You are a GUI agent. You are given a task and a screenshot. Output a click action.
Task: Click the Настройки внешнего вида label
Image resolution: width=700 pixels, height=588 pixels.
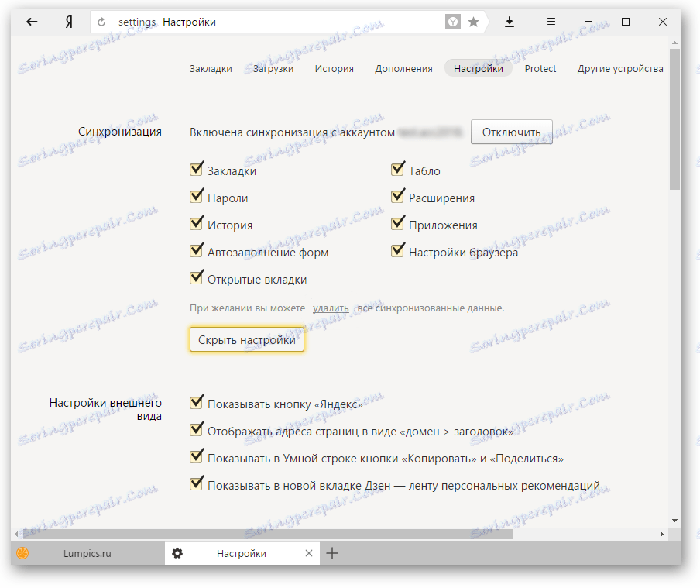[x=105, y=409]
